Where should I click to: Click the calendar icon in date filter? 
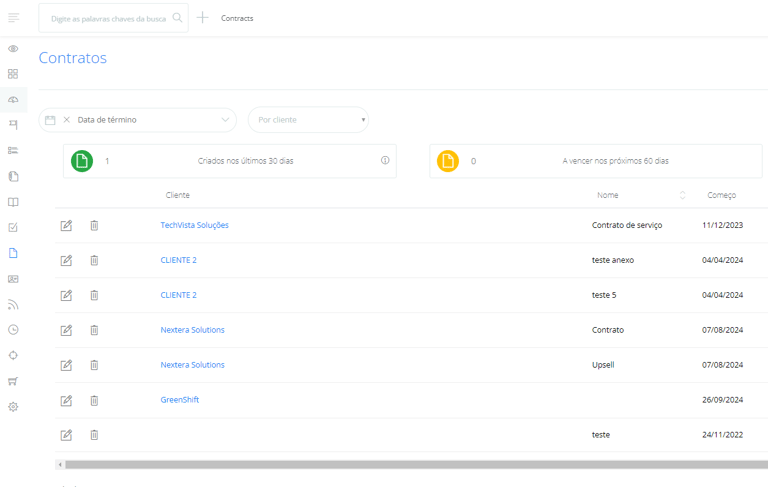(x=50, y=120)
